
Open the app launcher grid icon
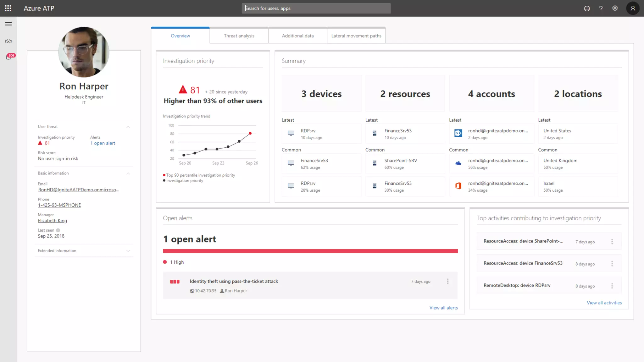8,8
